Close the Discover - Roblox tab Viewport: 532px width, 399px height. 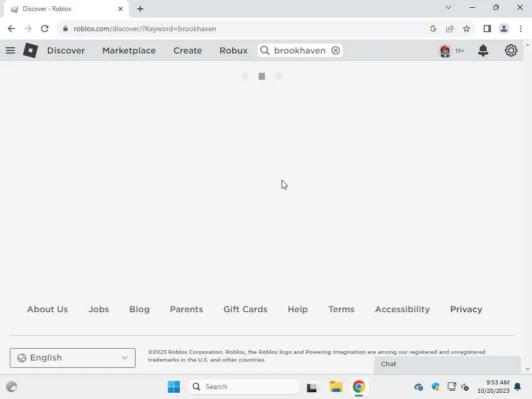click(x=121, y=9)
